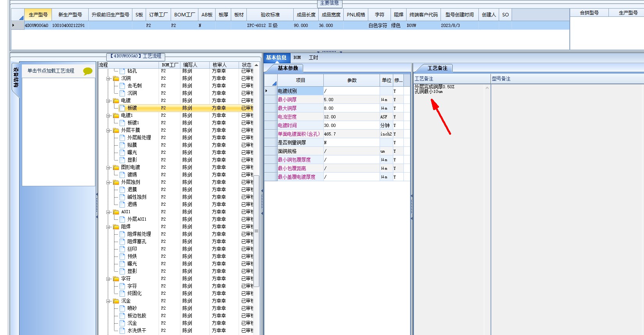
Task: Click the 水洗烘干 document icon
Action: 123,331
